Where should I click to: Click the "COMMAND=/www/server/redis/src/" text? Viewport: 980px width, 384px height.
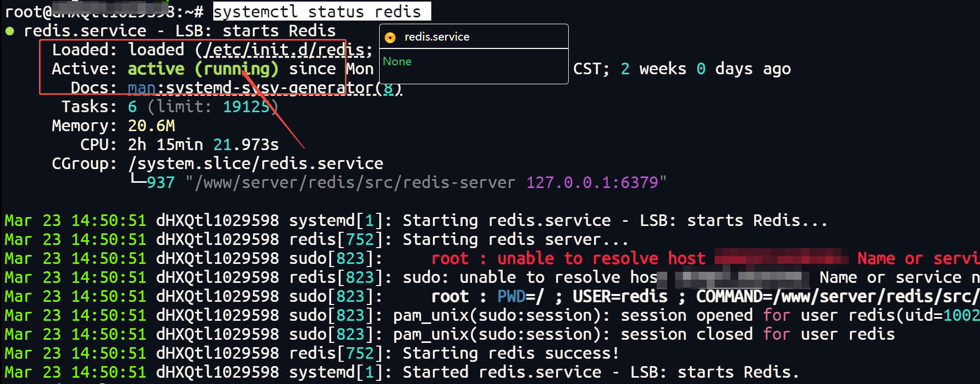pyautogui.click(x=838, y=296)
